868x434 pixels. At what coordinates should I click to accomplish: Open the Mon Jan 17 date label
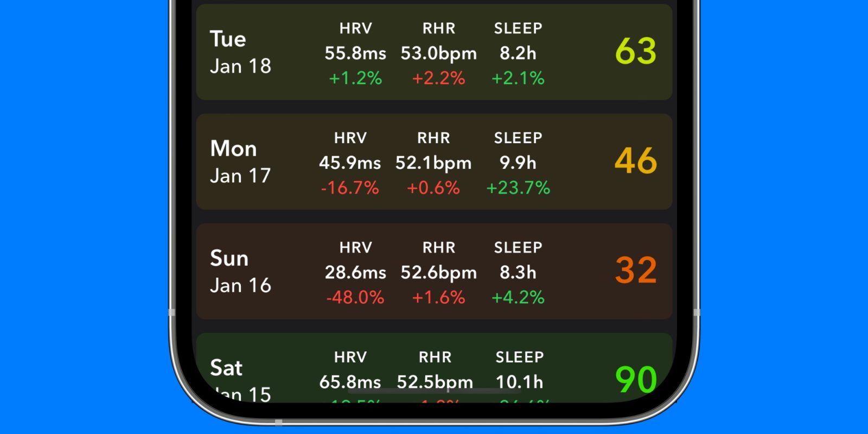click(240, 162)
